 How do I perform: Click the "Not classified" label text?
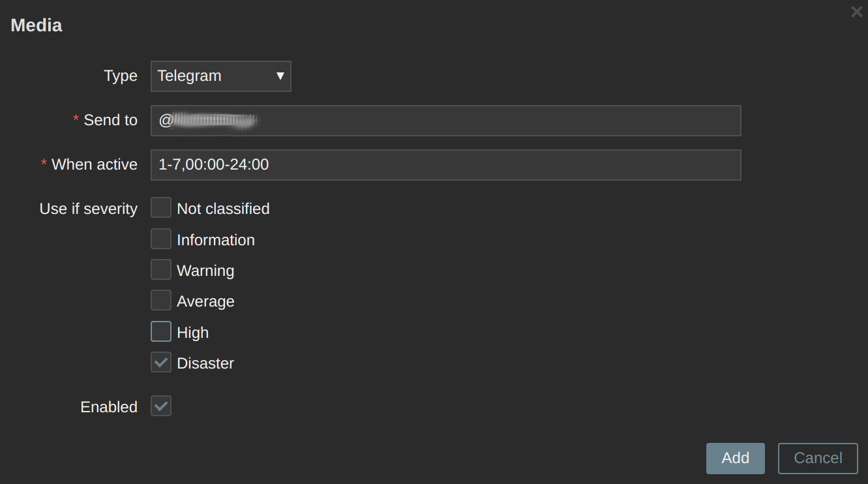[x=223, y=209]
